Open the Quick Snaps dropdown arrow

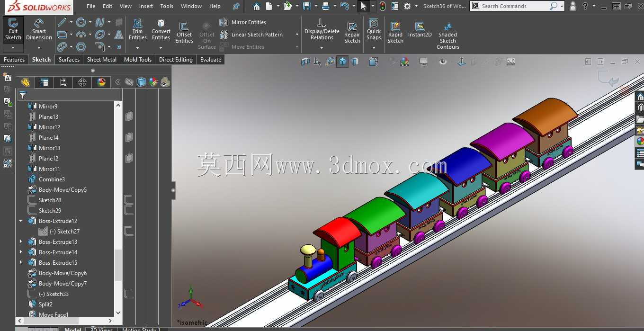click(x=374, y=47)
